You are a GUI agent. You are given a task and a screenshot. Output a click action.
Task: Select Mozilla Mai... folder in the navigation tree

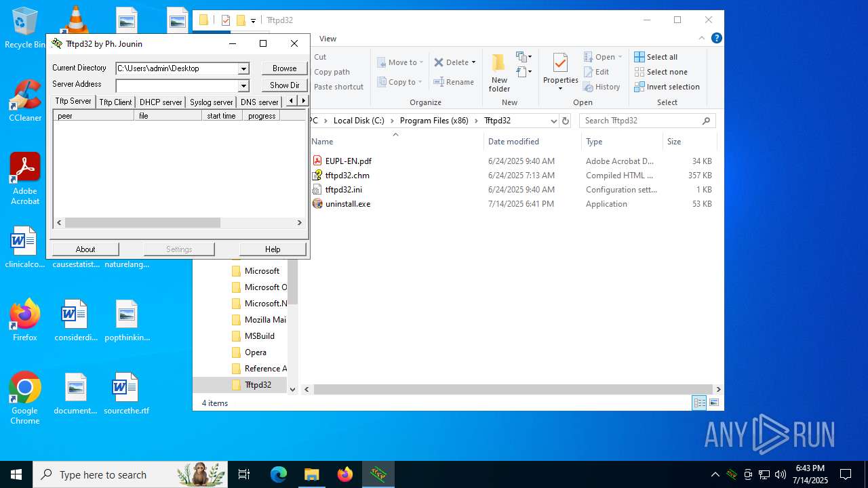pos(258,320)
